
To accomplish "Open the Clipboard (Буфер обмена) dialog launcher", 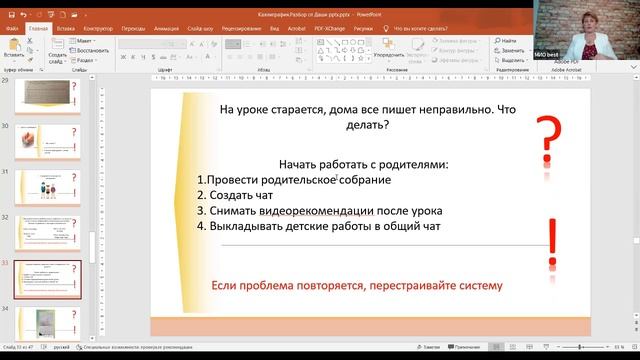I will tap(41, 70).
